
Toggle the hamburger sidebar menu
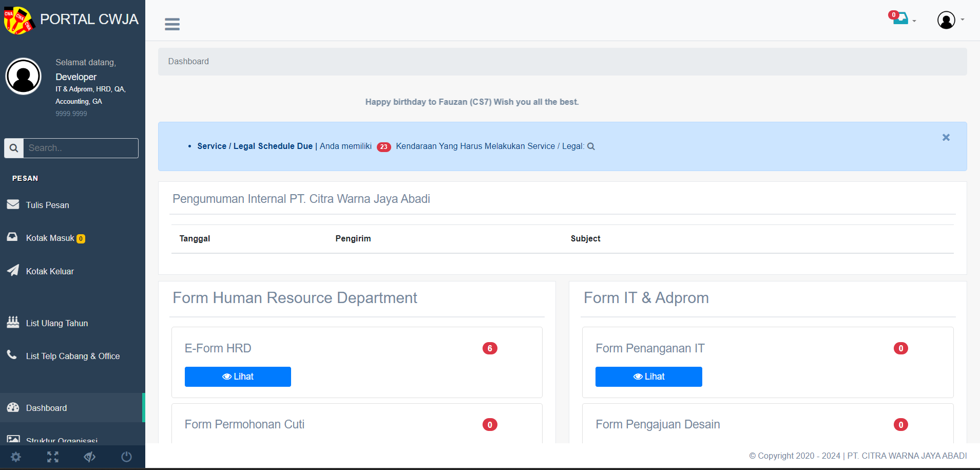[x=172, y=24]
